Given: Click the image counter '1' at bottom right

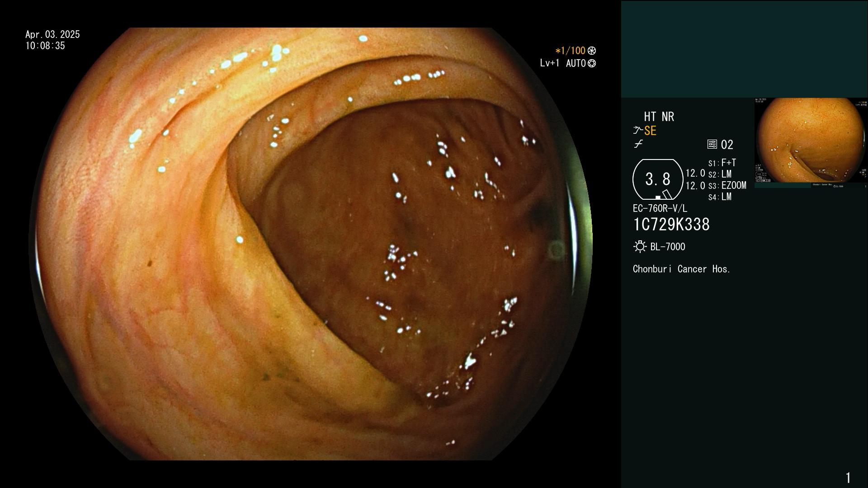Looking at the screenshot, I should [848, 478].
